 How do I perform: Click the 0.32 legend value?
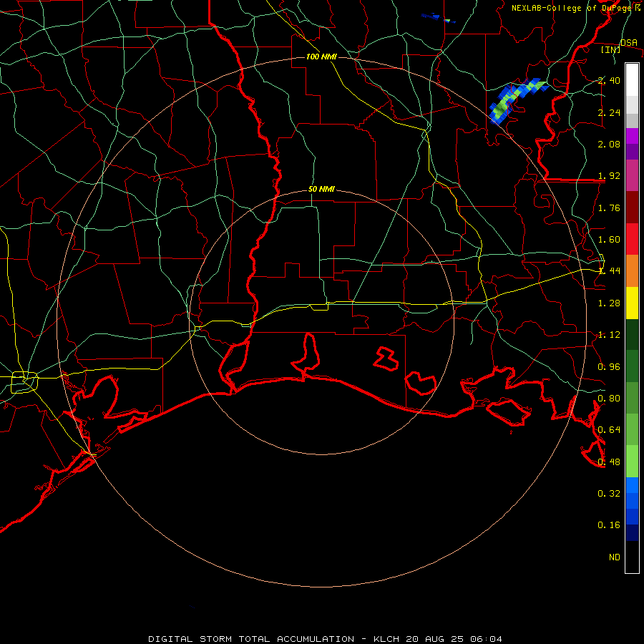point(609,493)
